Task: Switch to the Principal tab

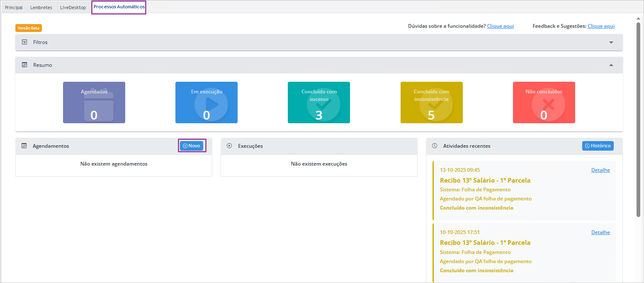Action: click(14, 7)
